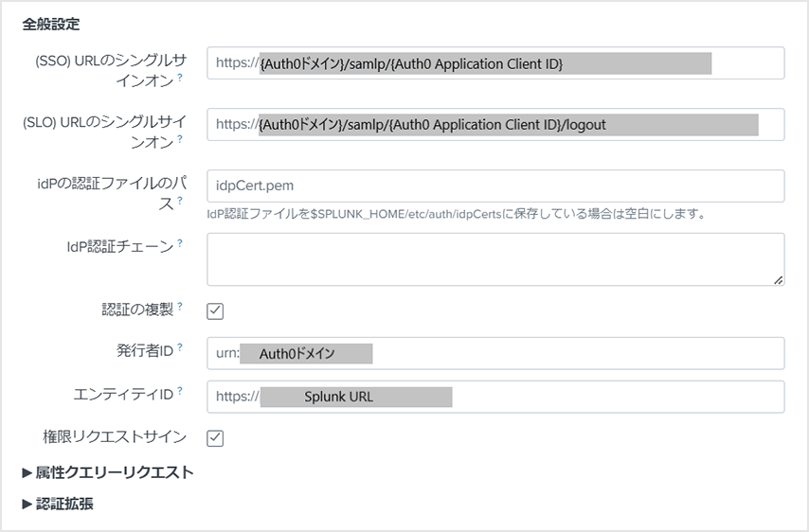This screenshot has height=532, width=809.
Task: Uncheck the 権限リクエストサイン checkbox
Action: 215,438
